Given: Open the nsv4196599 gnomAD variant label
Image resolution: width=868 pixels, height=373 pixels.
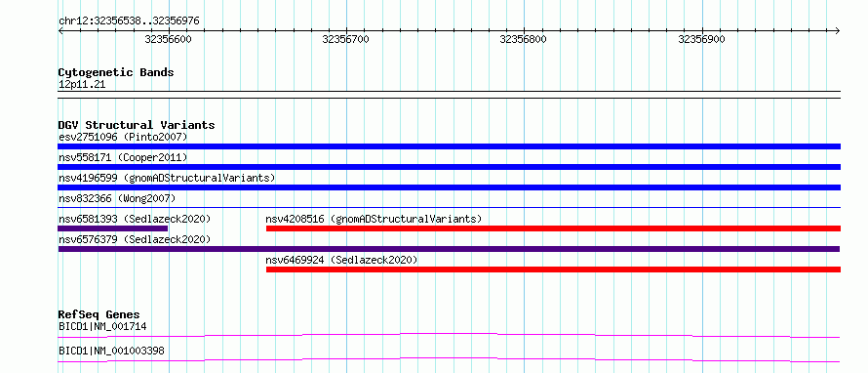Looking at the screenshot, I should tap(167, 178).
